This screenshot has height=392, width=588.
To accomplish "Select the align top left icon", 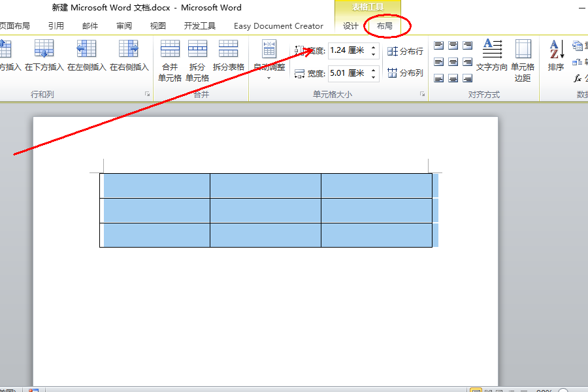I will (439, 45).
